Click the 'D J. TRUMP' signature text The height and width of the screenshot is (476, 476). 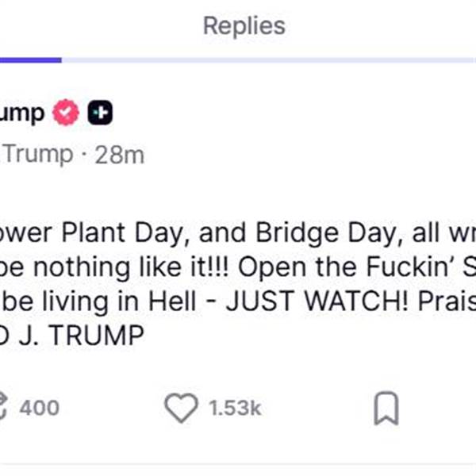pos(71,336)
